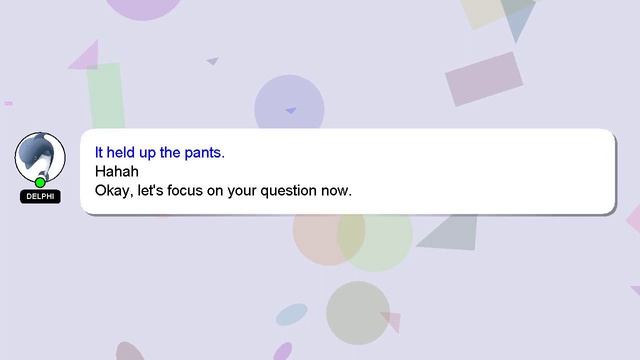The image size is (640, 360).
Task: Click the tall light green rectangle
Action: click(x=106, y=96)
